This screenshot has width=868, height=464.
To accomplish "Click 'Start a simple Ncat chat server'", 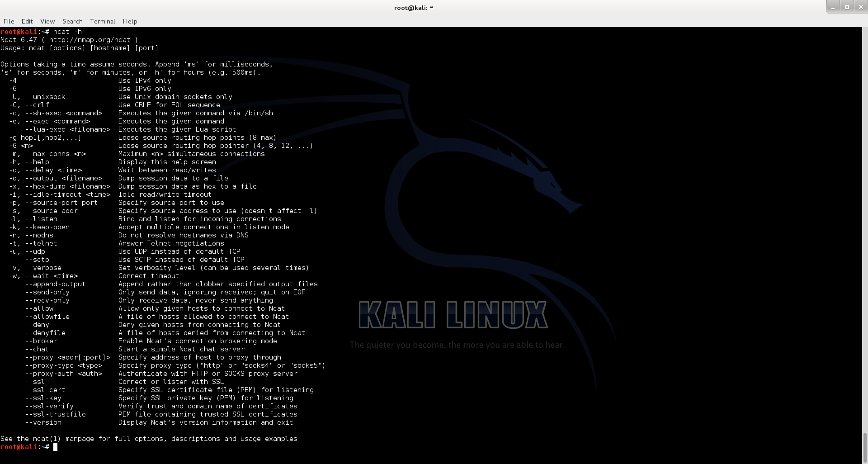I will click(181, 349).
